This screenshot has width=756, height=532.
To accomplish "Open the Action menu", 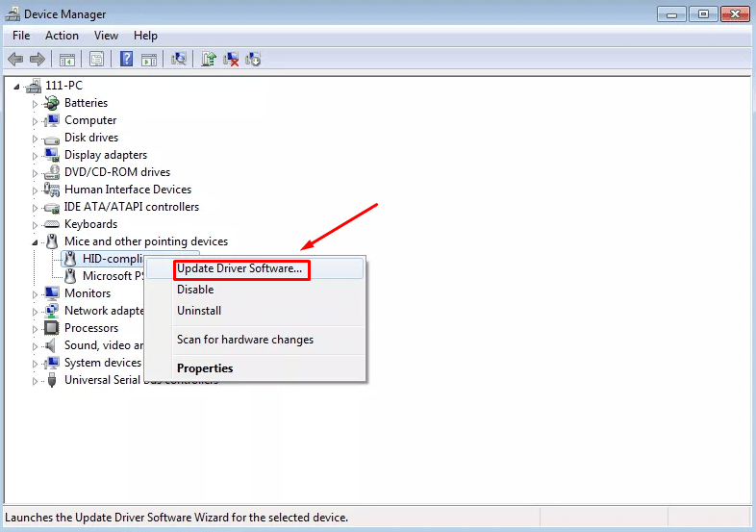I will click(x=62, y=36).
